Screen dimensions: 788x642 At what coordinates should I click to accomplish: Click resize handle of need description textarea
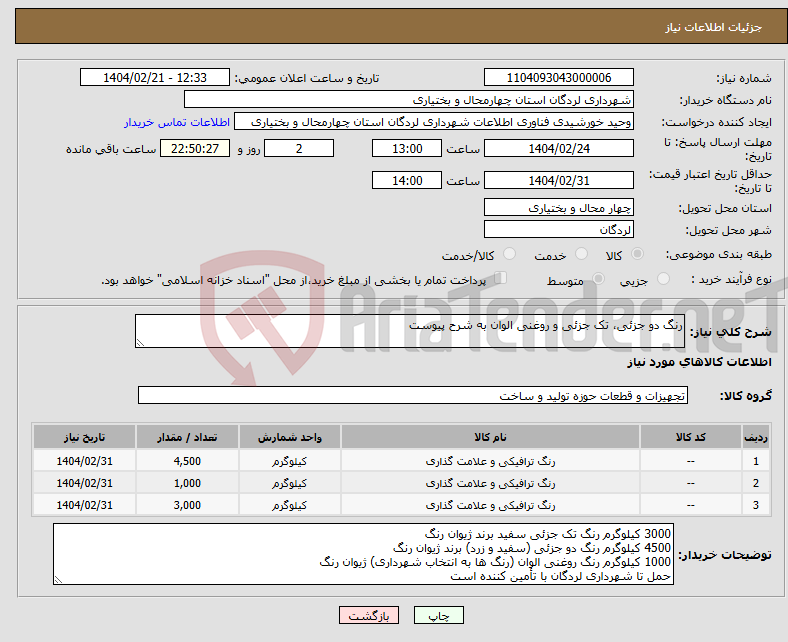(x=140, y=343)
